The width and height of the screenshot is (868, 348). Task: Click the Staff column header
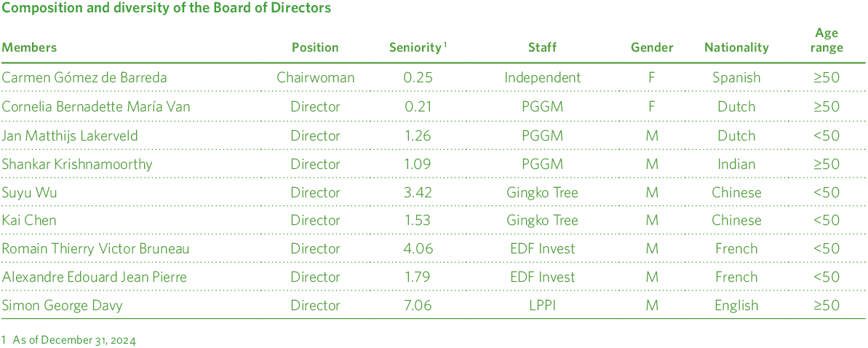542,47
